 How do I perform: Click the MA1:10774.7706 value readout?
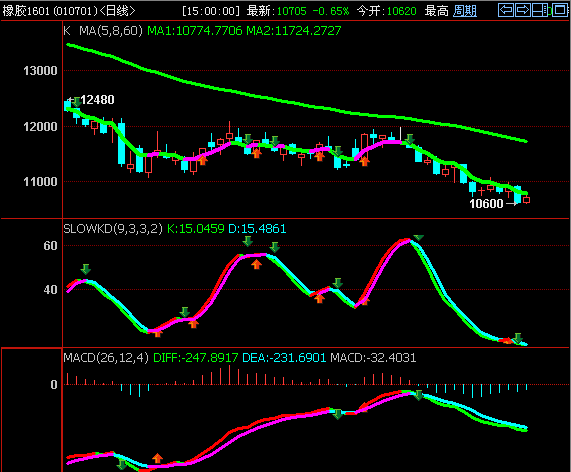coord(194,31)
